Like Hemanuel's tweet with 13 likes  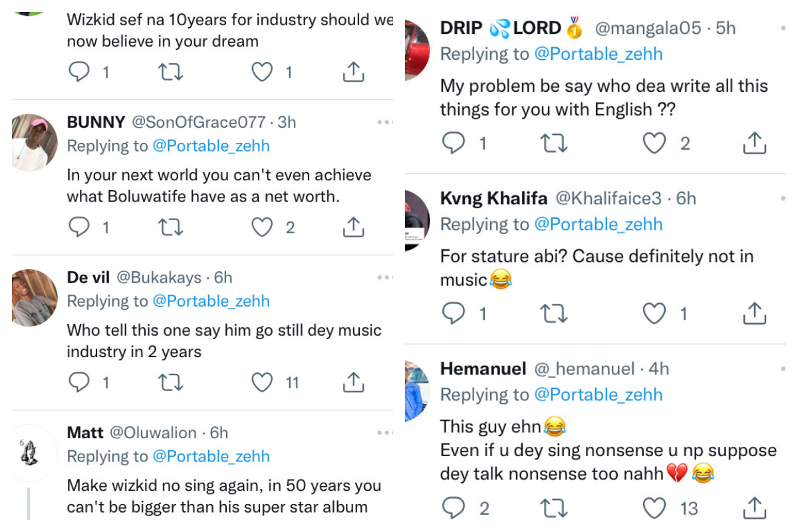[654, 508]
